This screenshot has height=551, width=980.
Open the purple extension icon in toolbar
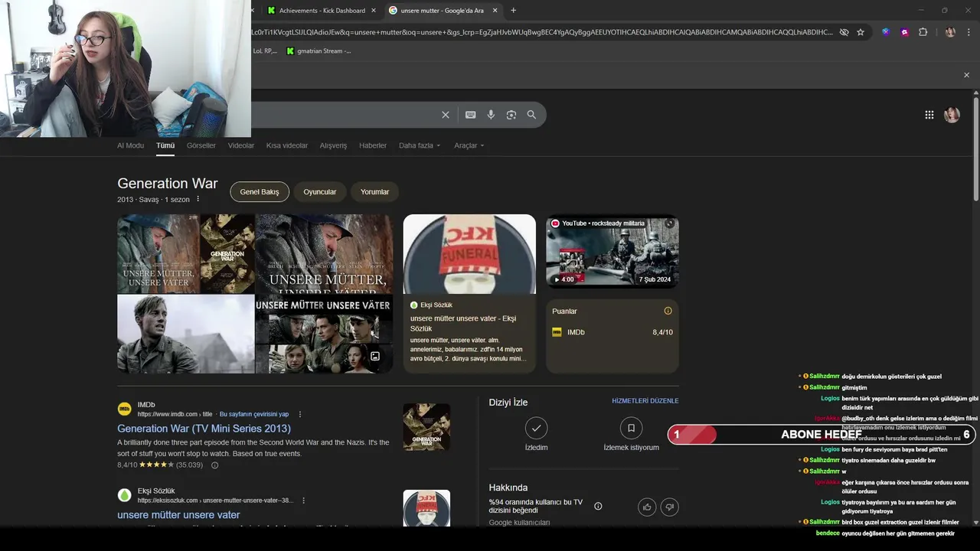coord(905,32)
